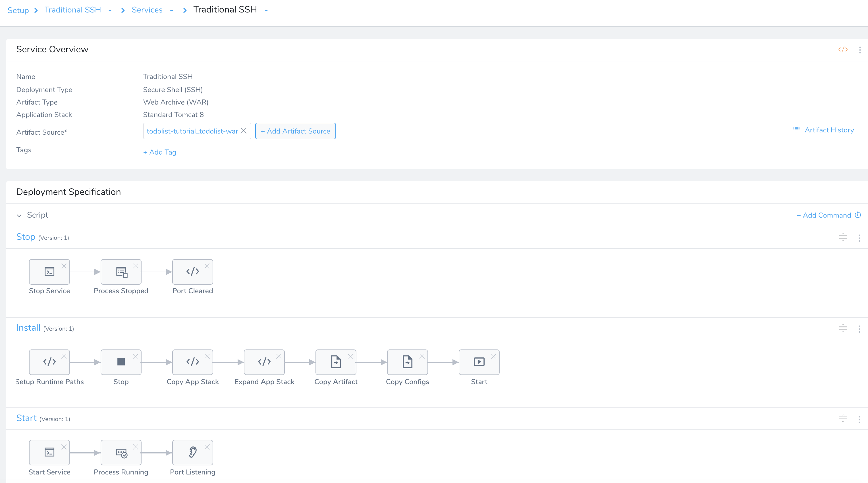
Task: Open the Copy Artifact step
Action: [x=336, y=362]
